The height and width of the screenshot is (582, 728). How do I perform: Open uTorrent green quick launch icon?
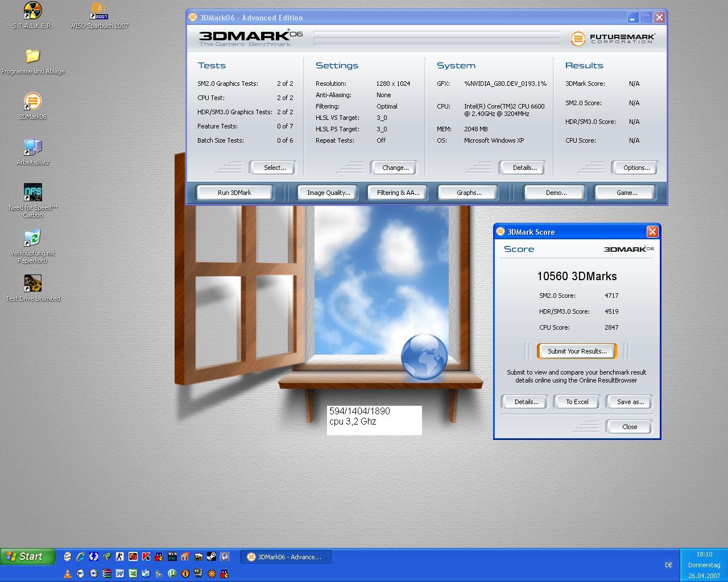tap(172, 573)
